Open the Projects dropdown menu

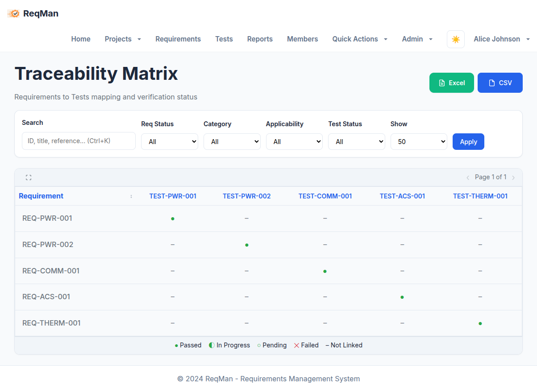click(123, 39)
